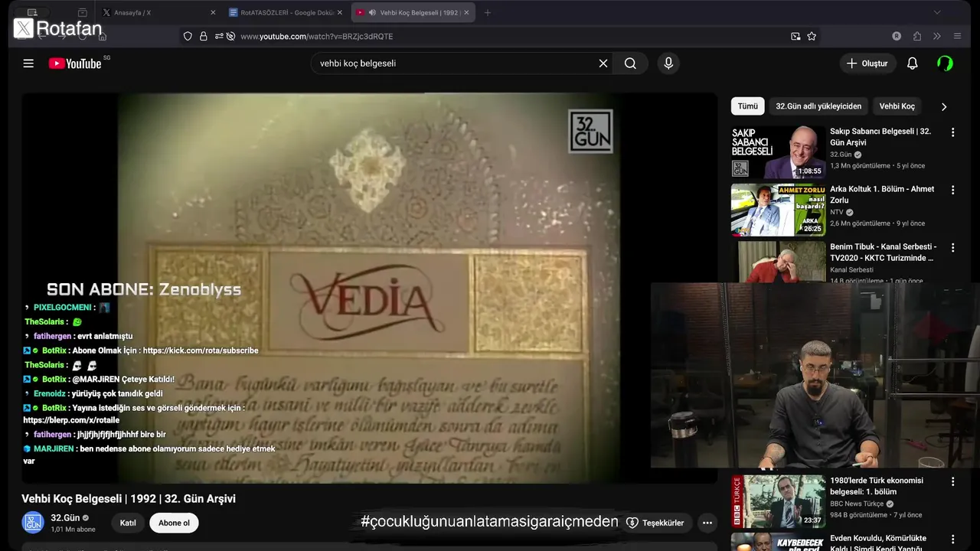The image size is (980, 551).
Task: Open the Oluştur create menu
Action: pyautogui.click(x=867, y=64)
